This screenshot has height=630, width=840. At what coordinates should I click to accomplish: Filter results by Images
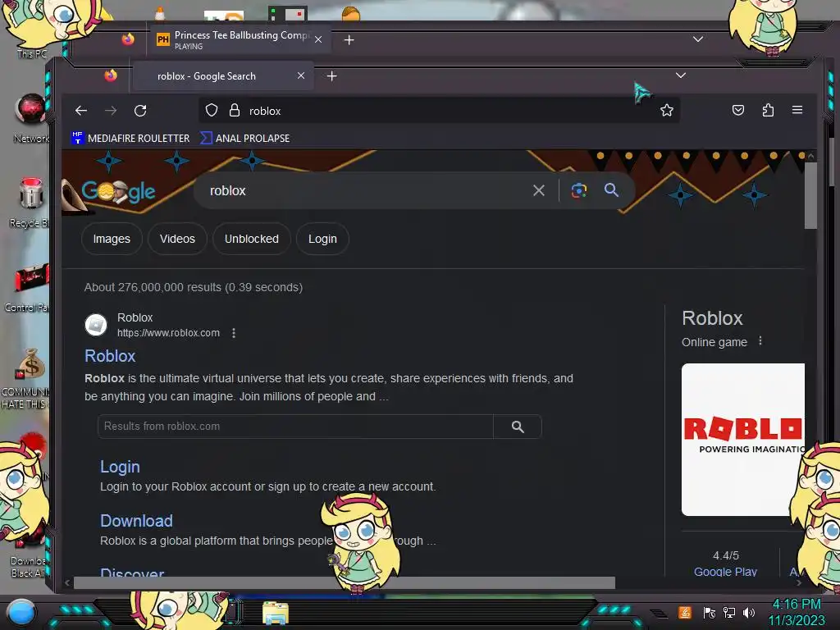click(x=112, y=239)
